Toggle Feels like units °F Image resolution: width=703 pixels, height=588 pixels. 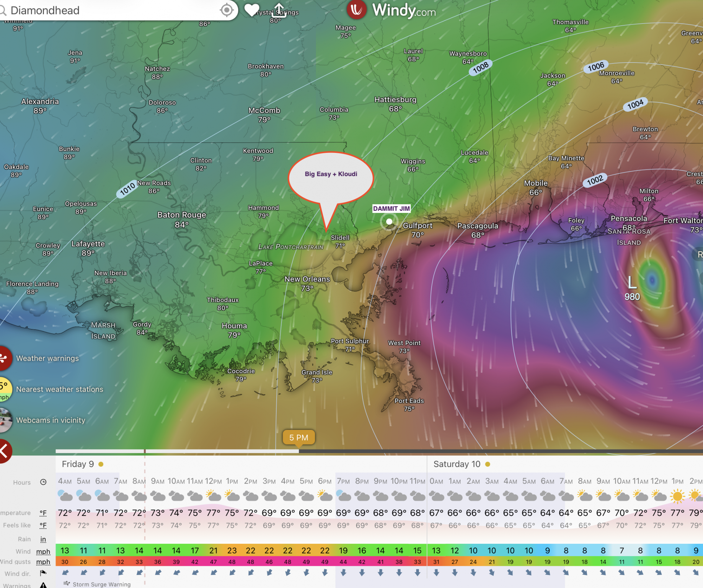43,525
